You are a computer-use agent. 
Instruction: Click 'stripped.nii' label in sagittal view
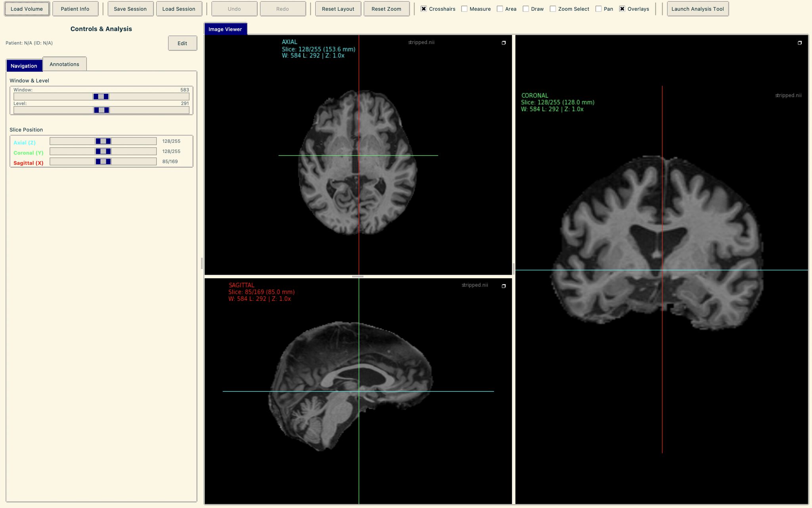[x=475, y=285]
